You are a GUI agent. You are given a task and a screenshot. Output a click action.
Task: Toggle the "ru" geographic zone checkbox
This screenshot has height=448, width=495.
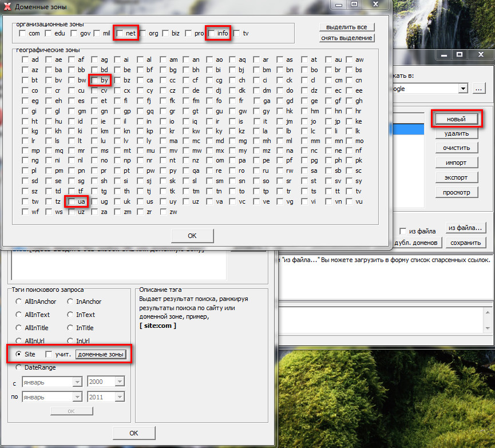click(256, 171)
